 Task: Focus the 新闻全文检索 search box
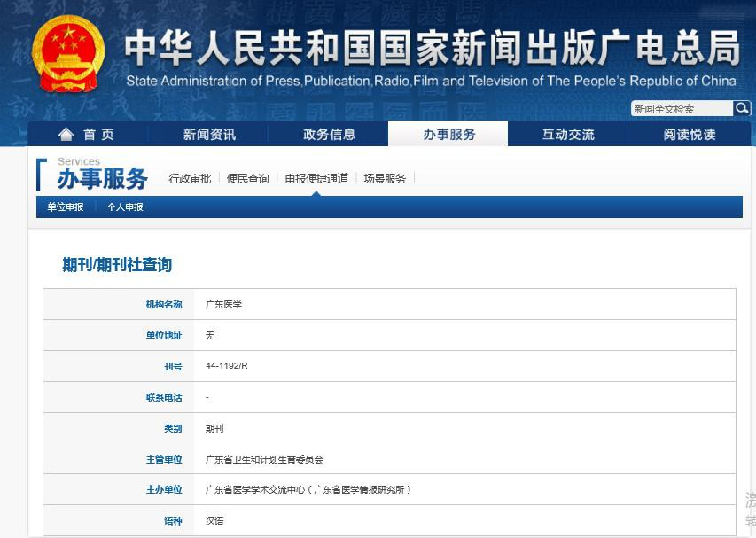coord(681,109)
